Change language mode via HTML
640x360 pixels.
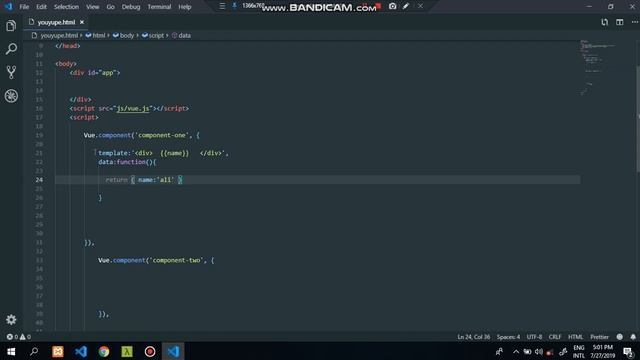point(576,337)
